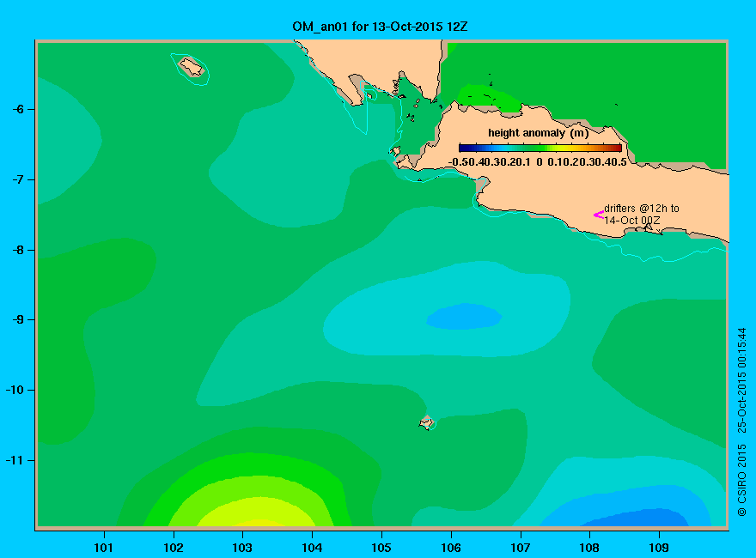Click the longitude axis label 105

pyautogui.click(x=381, y=548)
